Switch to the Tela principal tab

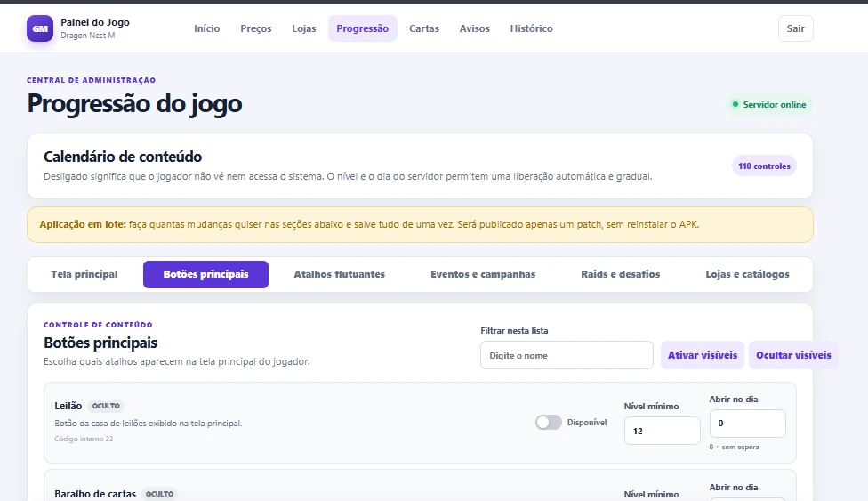(x=84, y=274)
